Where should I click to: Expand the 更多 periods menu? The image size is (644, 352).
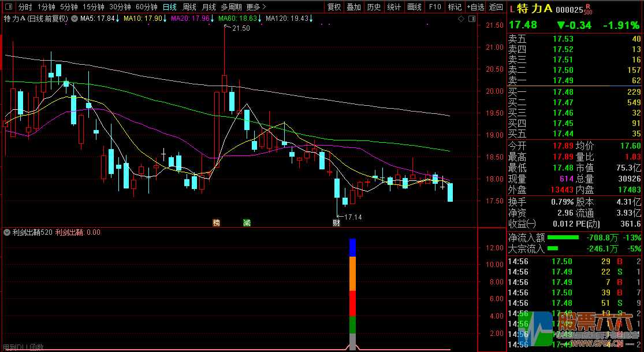point(256,7)
